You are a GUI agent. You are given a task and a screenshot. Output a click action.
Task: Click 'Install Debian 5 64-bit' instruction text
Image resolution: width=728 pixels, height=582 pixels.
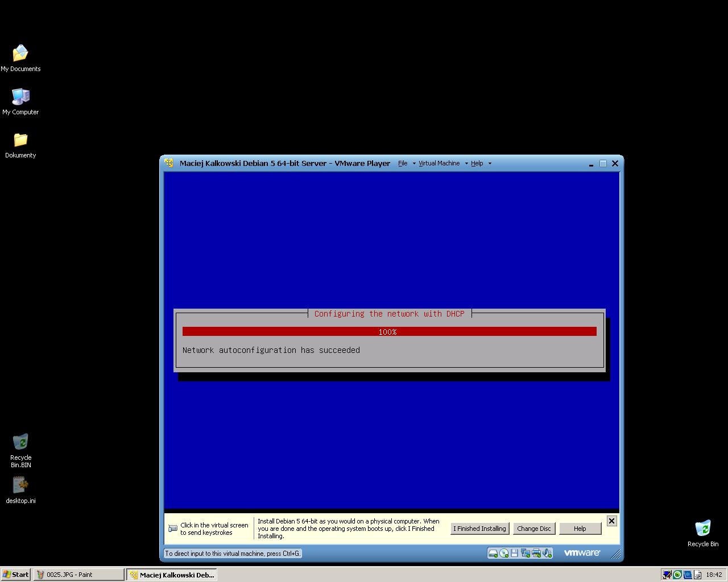349,529
